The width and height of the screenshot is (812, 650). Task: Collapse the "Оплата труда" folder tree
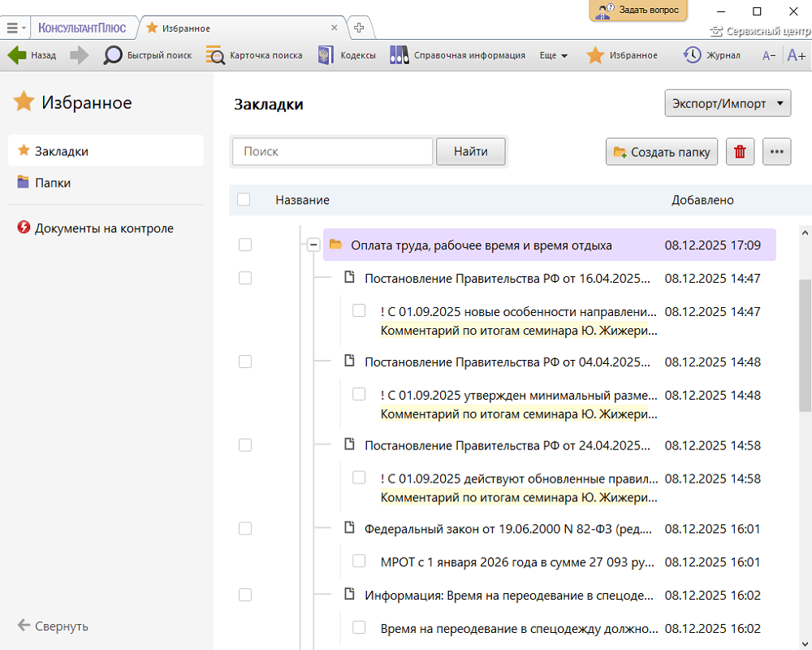click(x=313, y=245)
